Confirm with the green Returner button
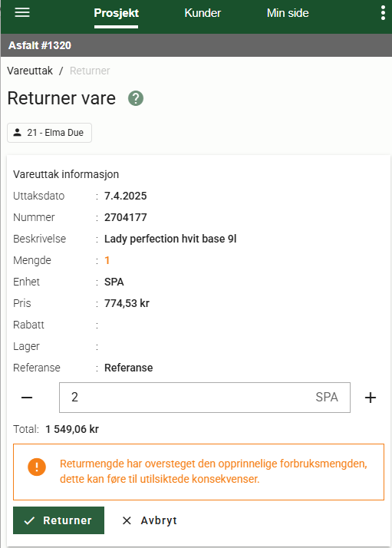 (59, 520)
